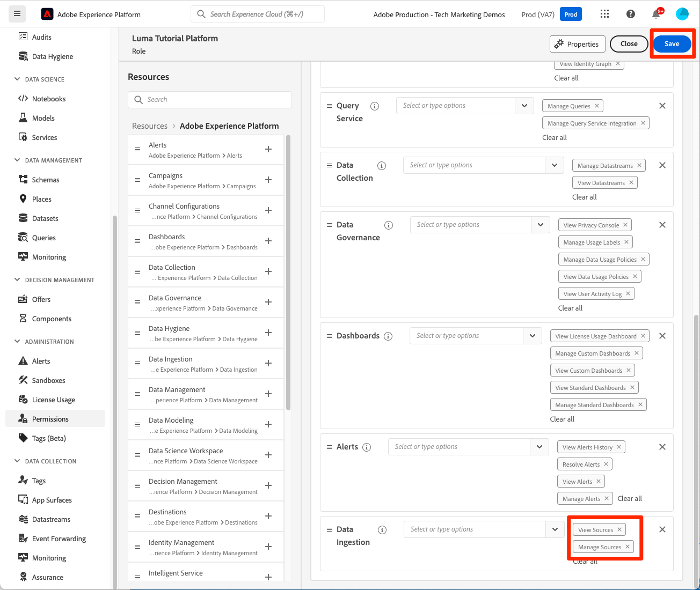Add Channel Configurations resource via plus
Screen dimensions: 700x590
(x=268, y=210)
